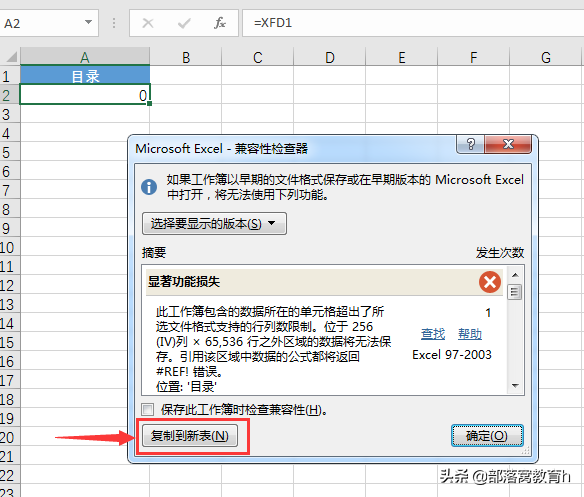Click the 确定 button
Screen dimensions: 584x497
tap(487, 435)
